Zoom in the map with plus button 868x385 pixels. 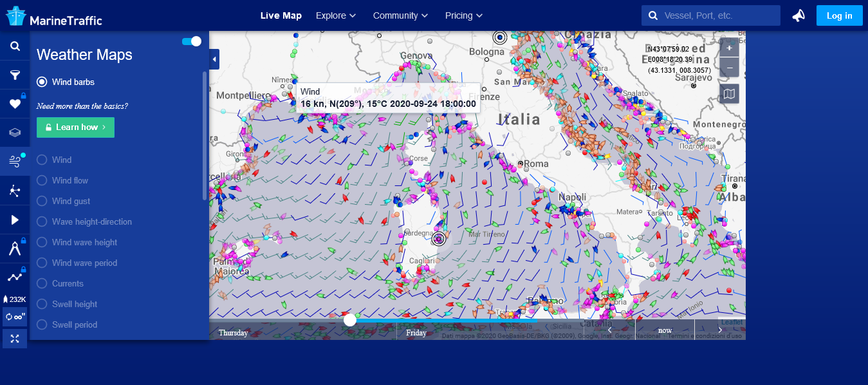pyautogui.click(x=729, y=48)
